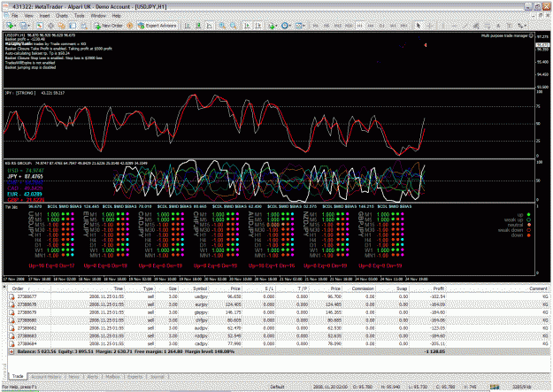
Task: Select the Text Label tool
Action: (510, 26)
